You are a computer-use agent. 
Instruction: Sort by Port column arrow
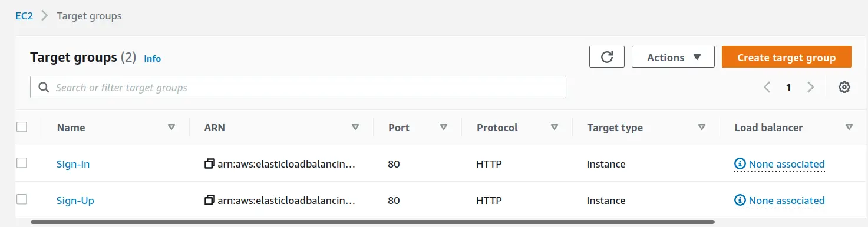[x=444, y=127]
